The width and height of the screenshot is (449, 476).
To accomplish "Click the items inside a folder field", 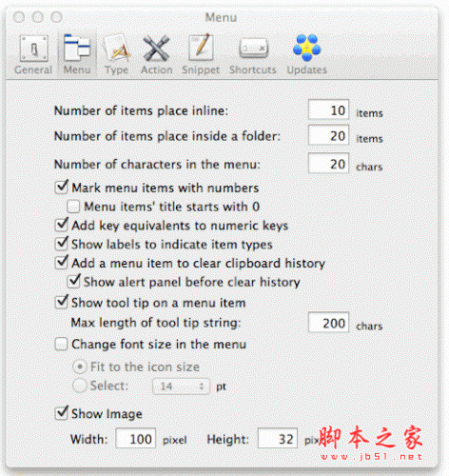I will (328, 135).
